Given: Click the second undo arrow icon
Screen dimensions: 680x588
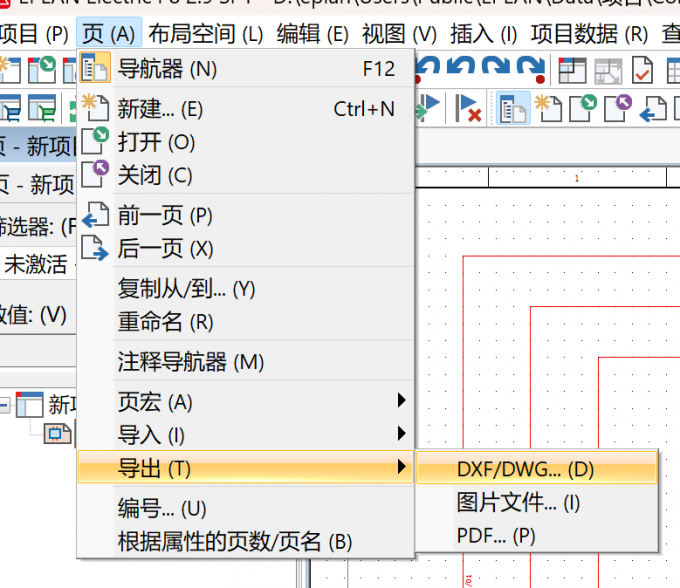Looking at the screenshot, I should 461,66.
